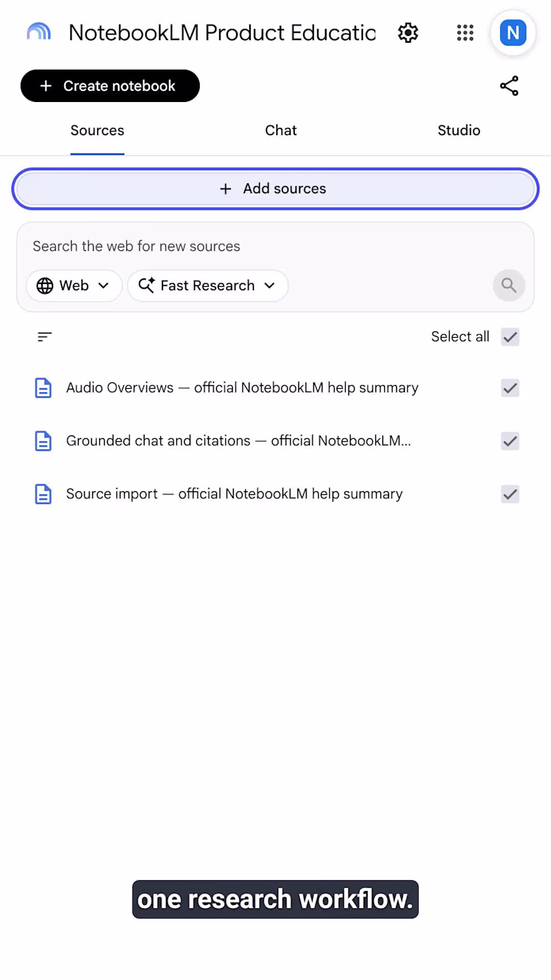The image size is (551, 980).
Task: Switch to the Chat tab
Action: tap(281, 130)
